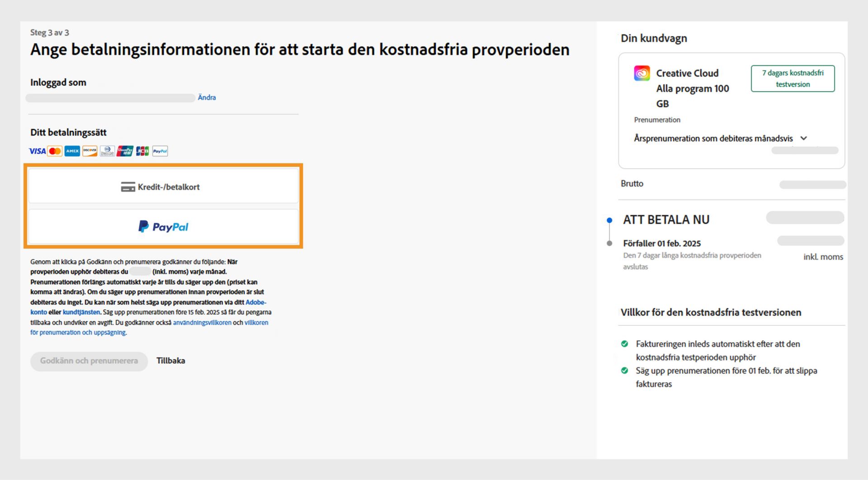The image size is (868, 480).
Task: Click the small PayPal logo in card row
Action: [160, 151]
